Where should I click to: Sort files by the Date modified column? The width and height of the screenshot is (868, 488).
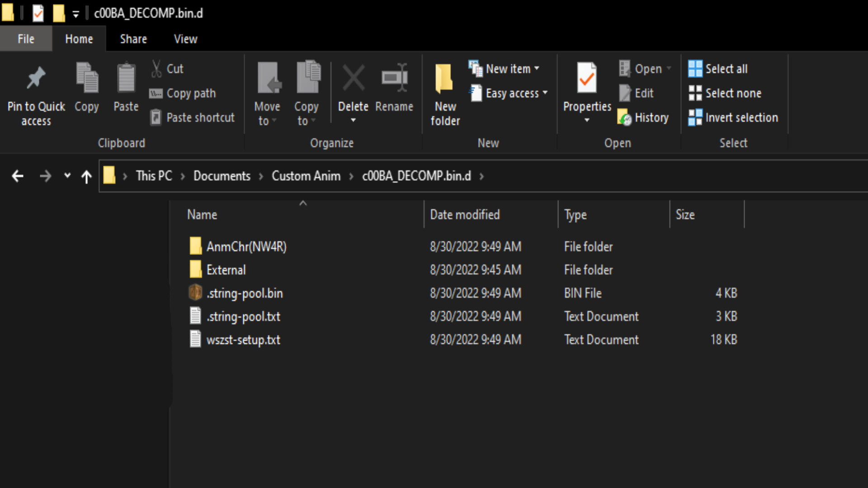point(465,215)
